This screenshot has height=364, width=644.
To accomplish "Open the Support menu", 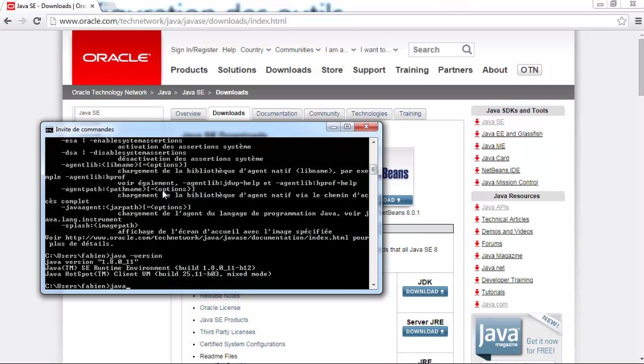I will click(x=369, y=70).
